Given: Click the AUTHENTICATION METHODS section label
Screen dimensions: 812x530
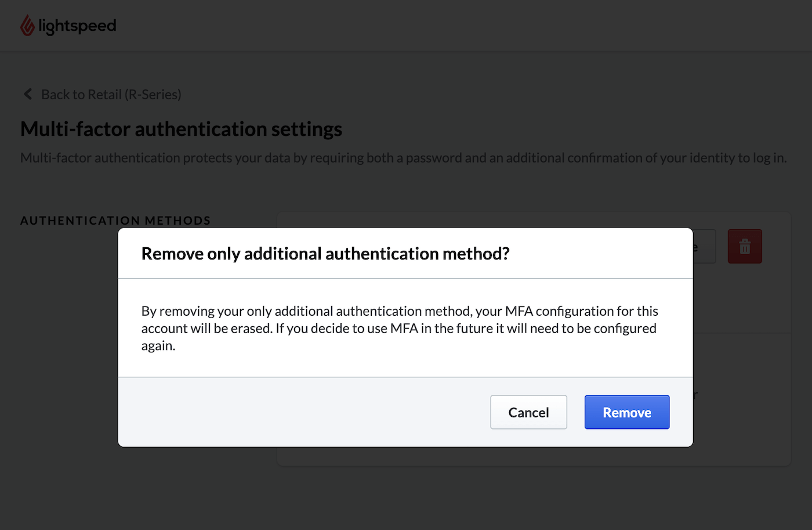Looking at the screenshot, I should [x=115, y=221].
